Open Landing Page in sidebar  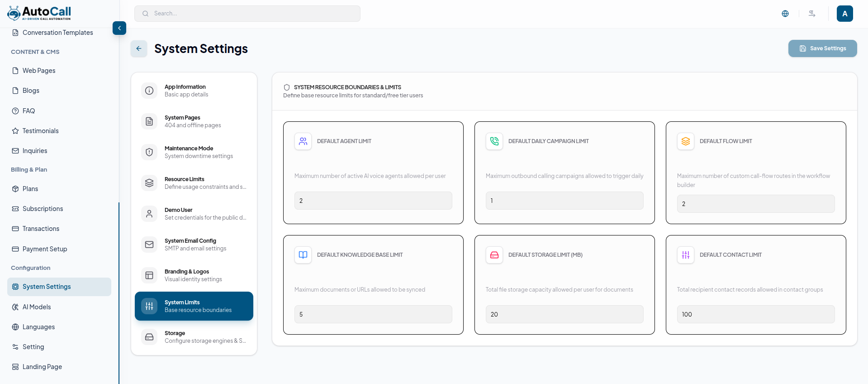pyautogui.click(x=59, y=367)
